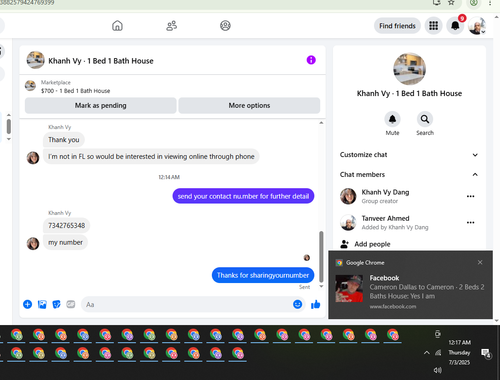Click the 'my number' message bubble
This screenshot has width=500, height=380.
[65, 242]
